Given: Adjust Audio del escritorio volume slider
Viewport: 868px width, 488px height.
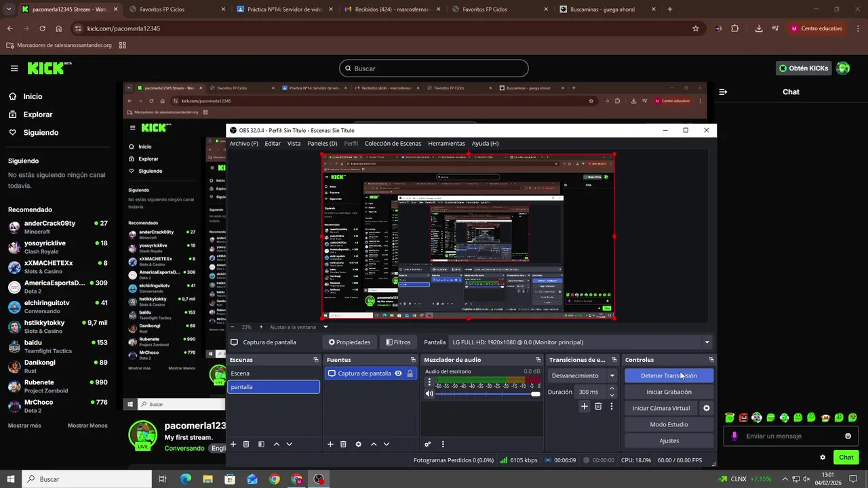Looking at the screenshot, I should [488, 394].
